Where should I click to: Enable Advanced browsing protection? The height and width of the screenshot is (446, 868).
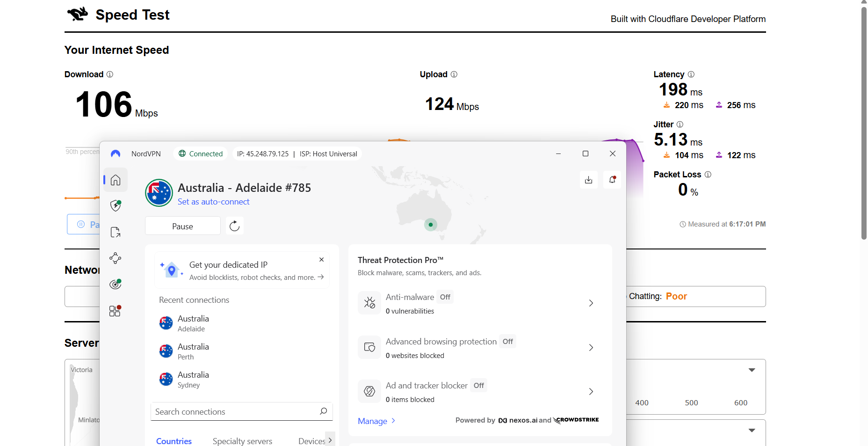click(x=507, y=342)
